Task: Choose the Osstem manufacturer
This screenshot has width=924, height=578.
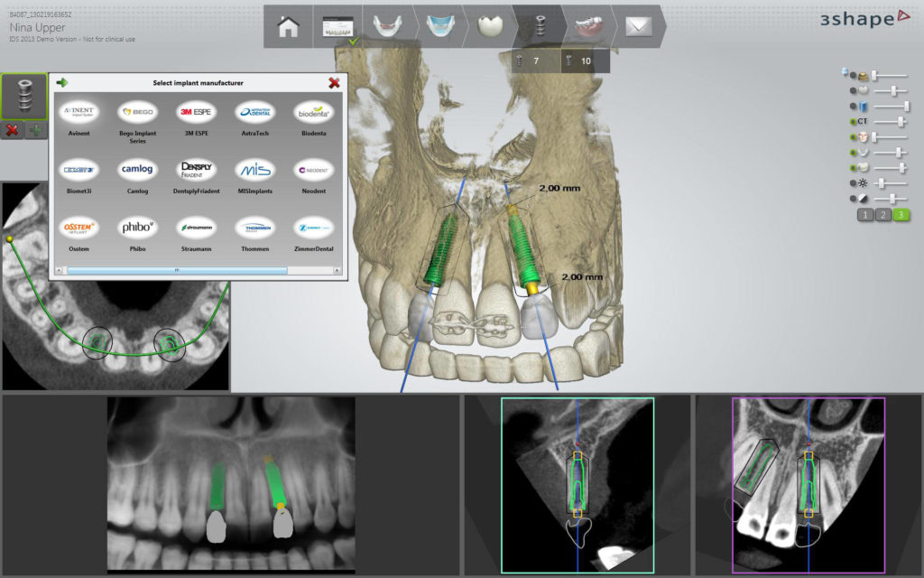Action: pyautogui.click(x=79, y=234)
